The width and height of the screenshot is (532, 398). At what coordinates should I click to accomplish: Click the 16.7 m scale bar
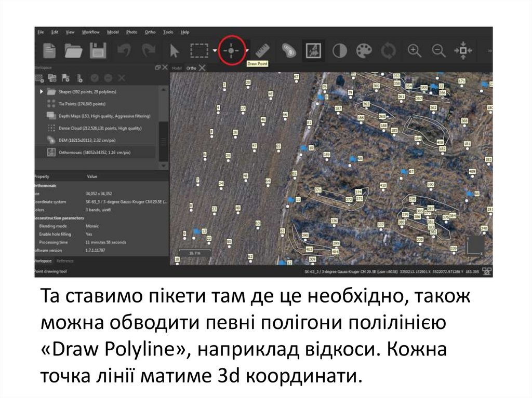pyautogui.click(x=195, y=253)
